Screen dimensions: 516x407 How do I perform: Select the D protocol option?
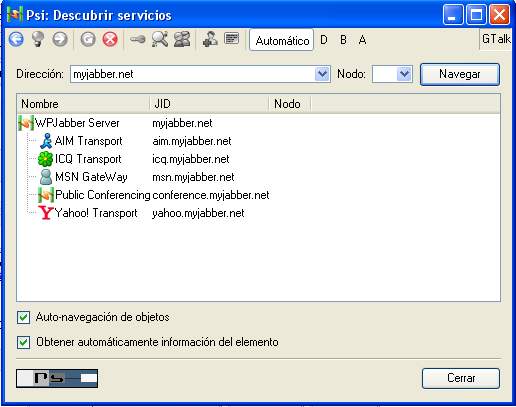(x=324, y=40)
